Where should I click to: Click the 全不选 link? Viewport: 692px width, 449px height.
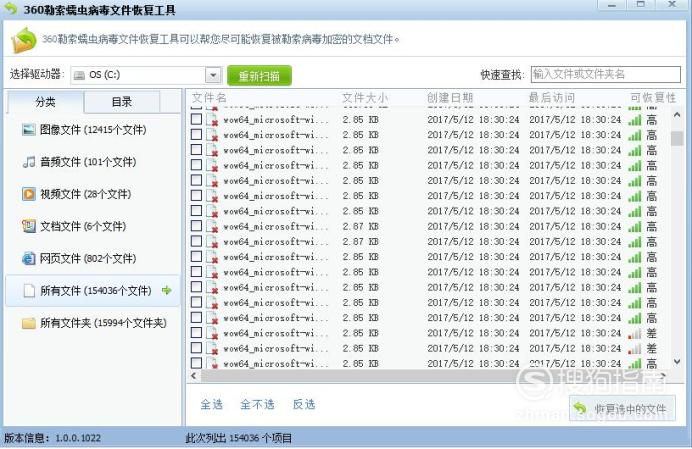point(257,404)
